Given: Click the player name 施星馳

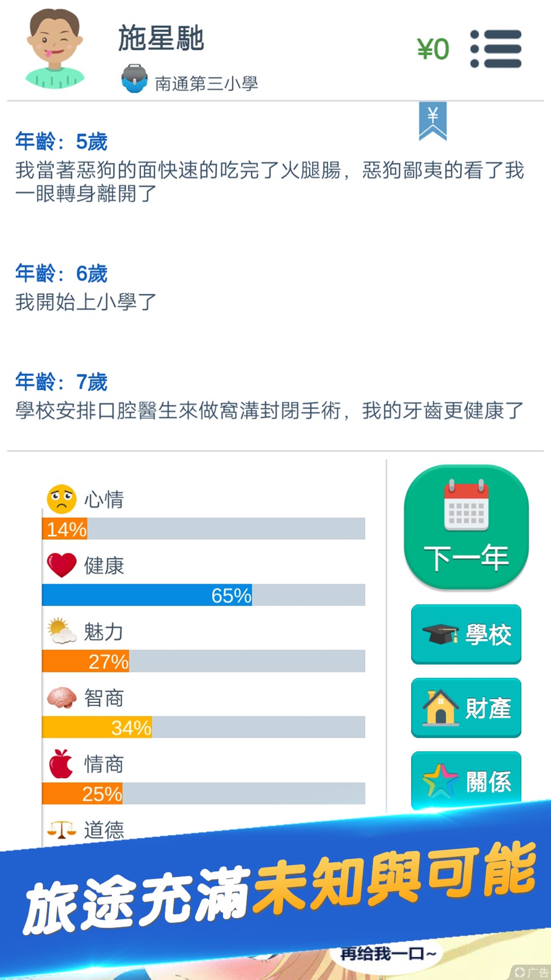Looking at the screenshot, I should [161, 39].
